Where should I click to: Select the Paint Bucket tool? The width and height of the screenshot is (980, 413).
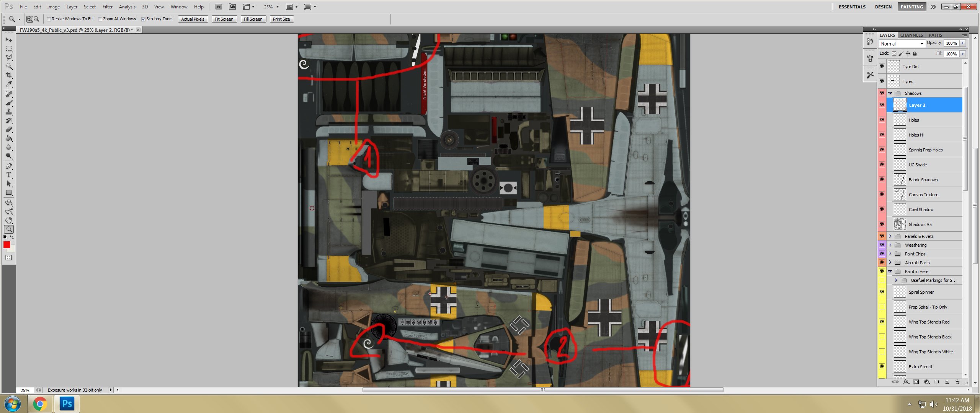pyautogui.click(x=9, y=138)
